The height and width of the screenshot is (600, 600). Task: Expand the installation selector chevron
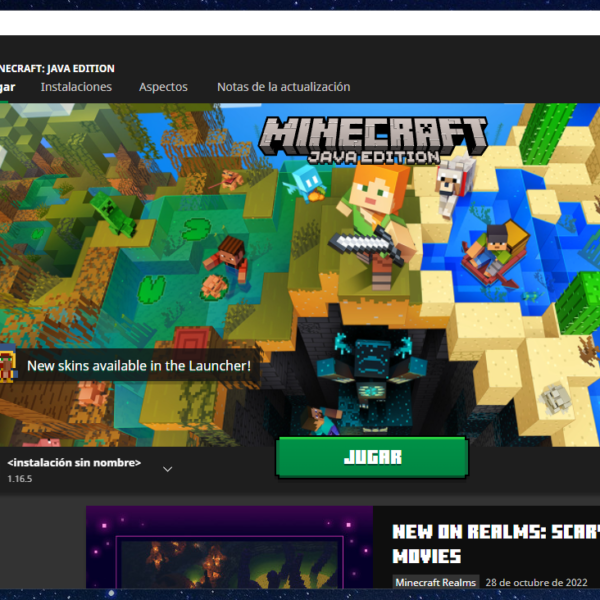(168, 469)
